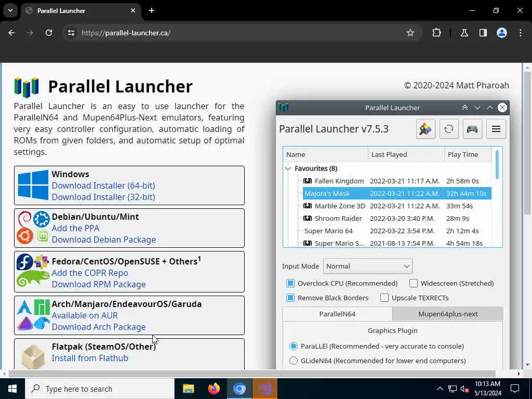The image size is (532, 399).
Task: Open Chrome's three-dot menu
Action: point(521,33)
